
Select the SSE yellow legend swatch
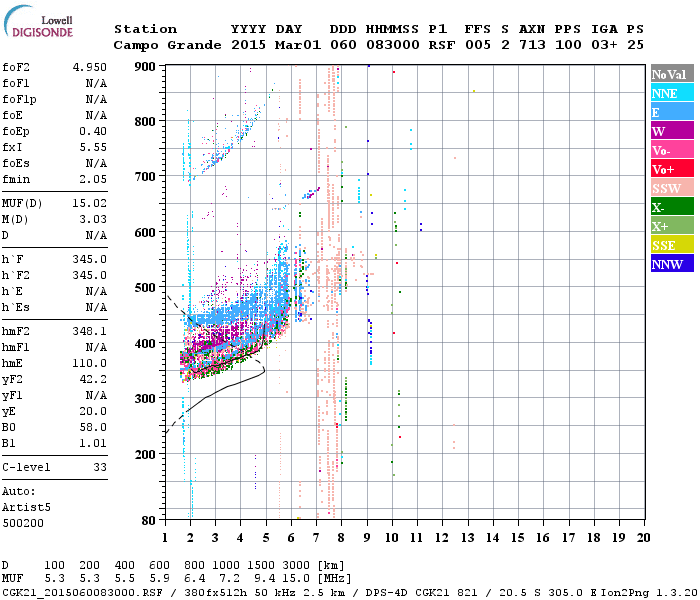click(672, 245)
